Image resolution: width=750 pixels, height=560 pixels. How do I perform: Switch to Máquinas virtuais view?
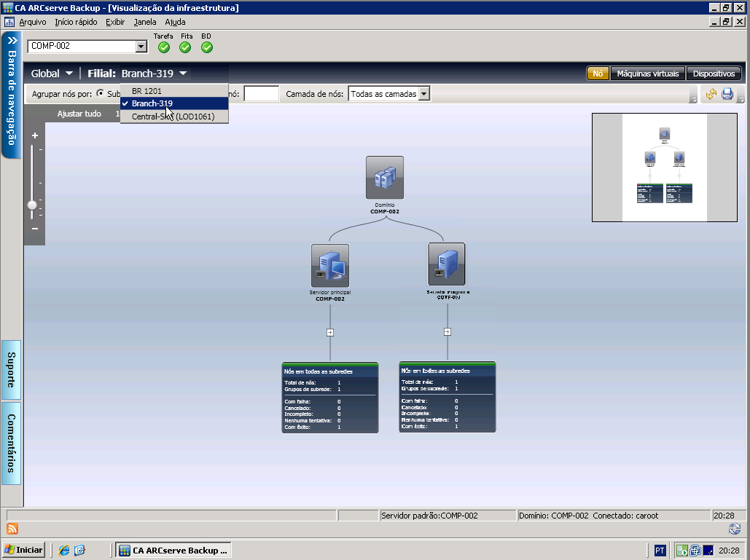click(x=647, y=74)
